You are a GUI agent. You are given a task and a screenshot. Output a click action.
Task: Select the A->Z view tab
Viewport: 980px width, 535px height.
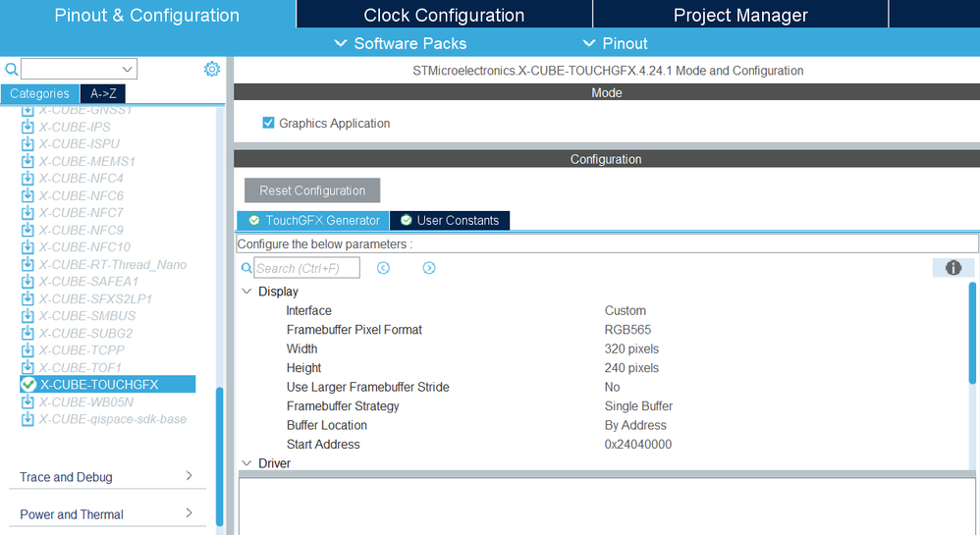point(103,94)
